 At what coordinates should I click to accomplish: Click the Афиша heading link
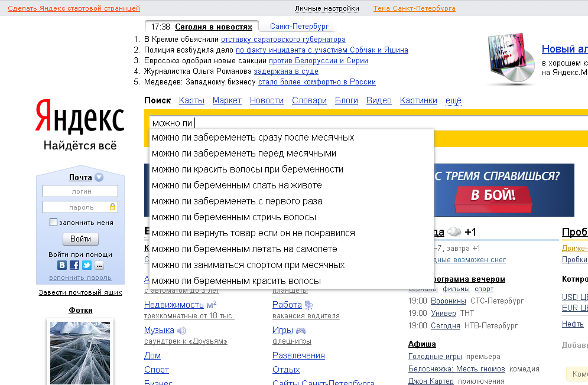(x=422, y=344)
